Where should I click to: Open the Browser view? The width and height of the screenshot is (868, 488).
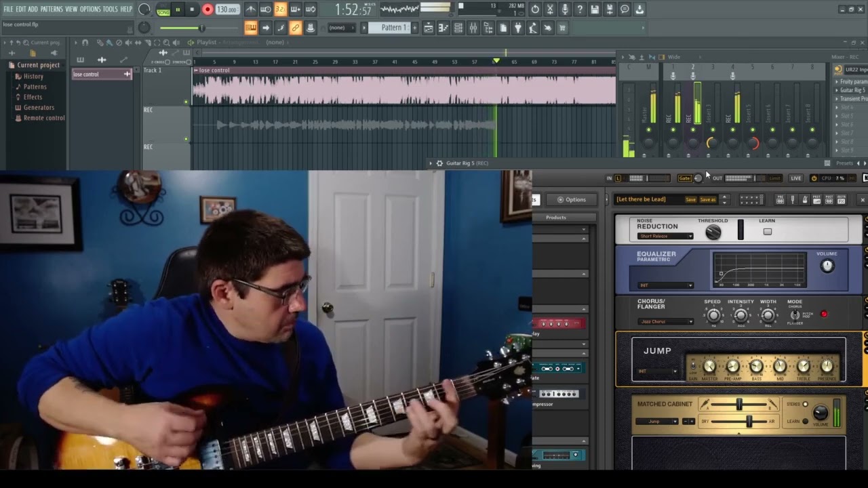[x=488, y=28]
